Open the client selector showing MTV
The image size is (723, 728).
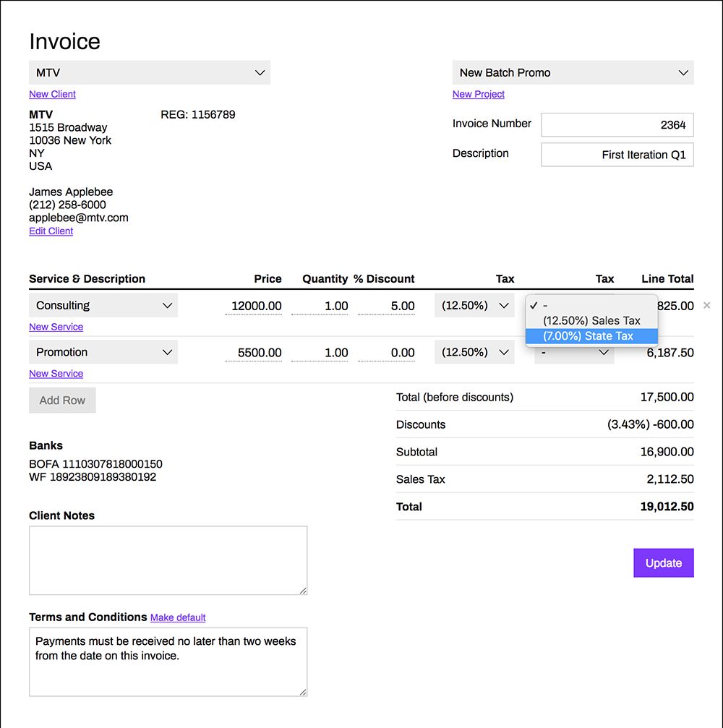[x=149, y=72]
